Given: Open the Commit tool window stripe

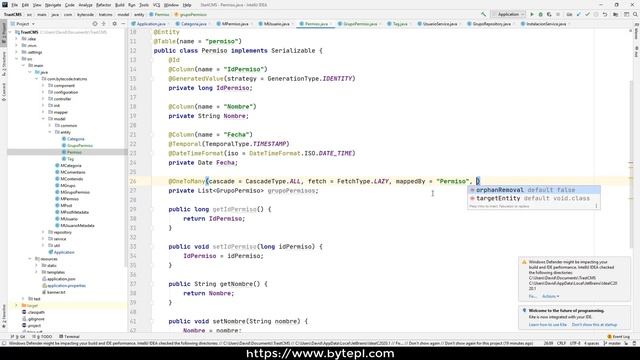Looking at the screenshot, I should click(4, 91).
